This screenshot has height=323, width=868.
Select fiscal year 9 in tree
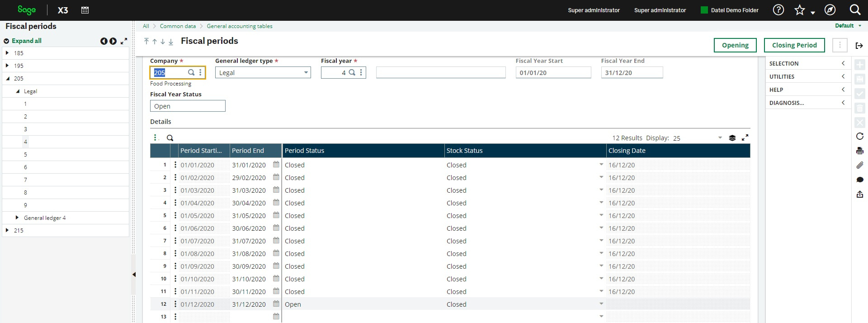[x=25, y=205]
